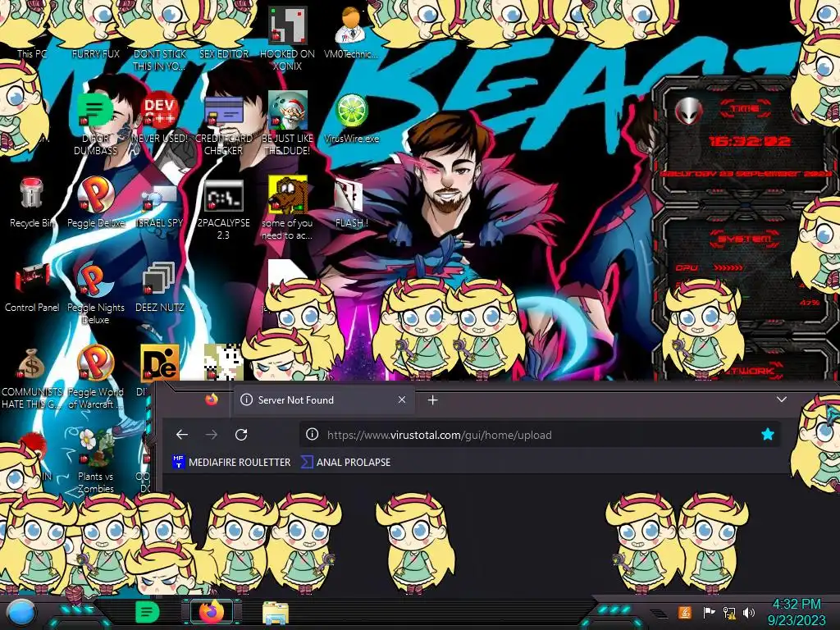Viewport: 840px width, 630px height.
Task: Click the Start orb on the taskbar
Action: (22, 612)
